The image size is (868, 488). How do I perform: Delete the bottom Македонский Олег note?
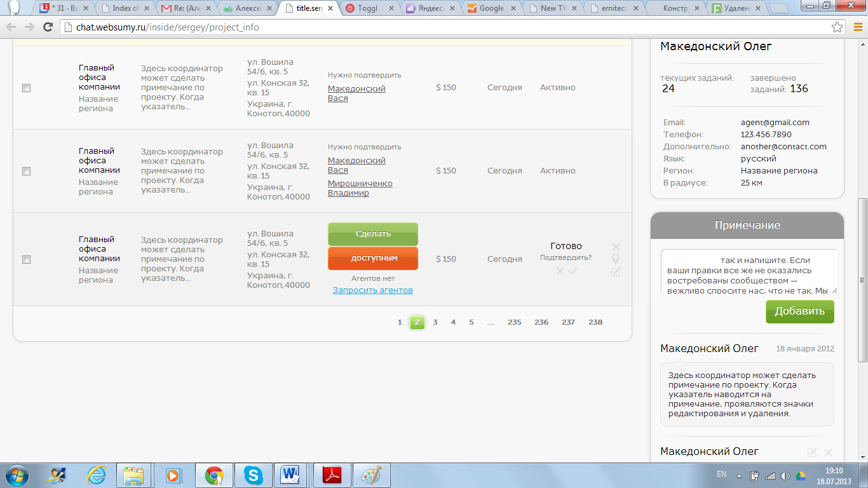coord(828,452)
